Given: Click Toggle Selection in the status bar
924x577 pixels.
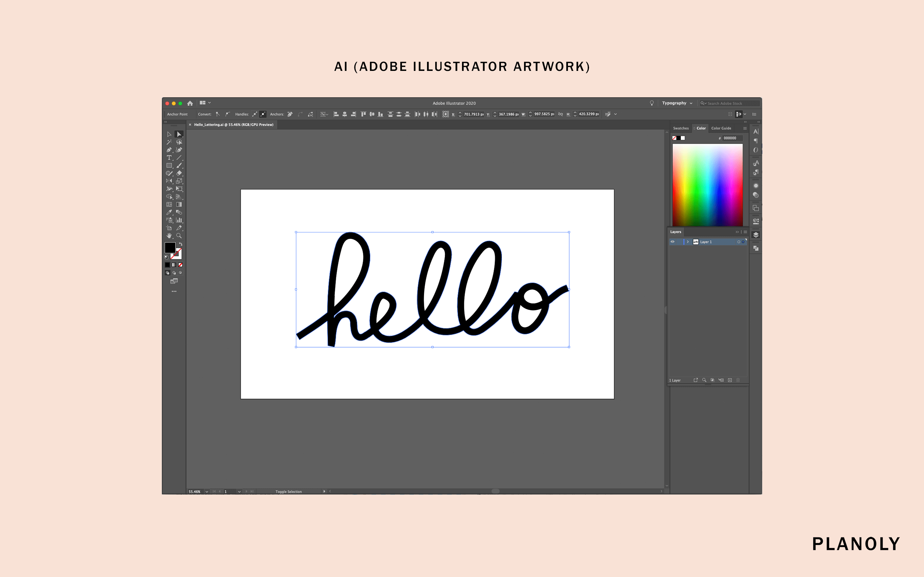Looking at the screenshot, I should (x=289, y=492).
